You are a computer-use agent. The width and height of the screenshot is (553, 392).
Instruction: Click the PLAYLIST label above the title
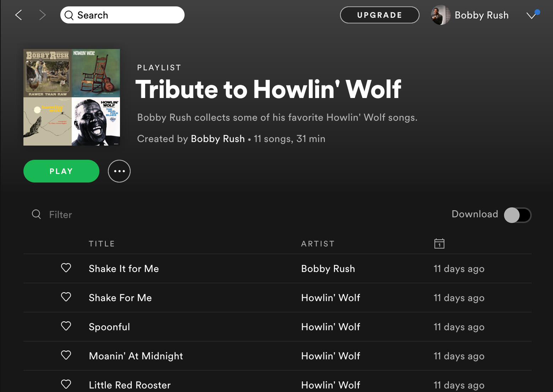click(159, 68)
